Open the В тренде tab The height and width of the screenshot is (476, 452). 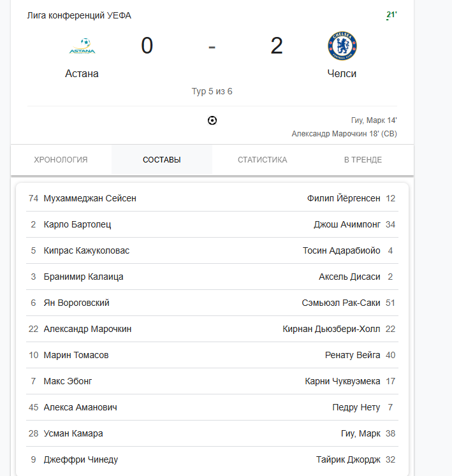pyautogui.click(x=363, y=160)
